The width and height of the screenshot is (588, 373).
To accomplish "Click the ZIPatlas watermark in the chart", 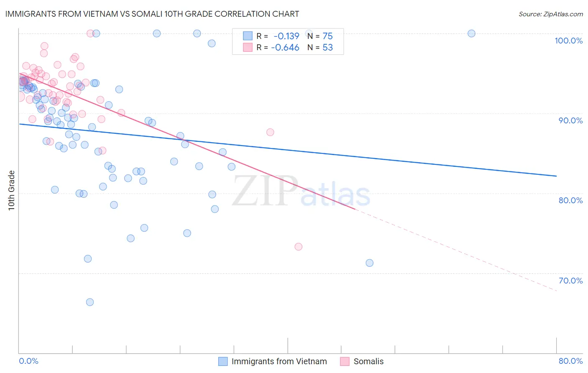I will 301,192.
